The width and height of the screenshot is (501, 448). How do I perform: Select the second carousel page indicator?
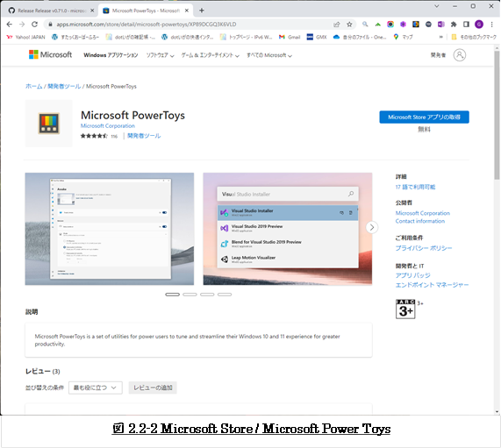click(190, 295)
